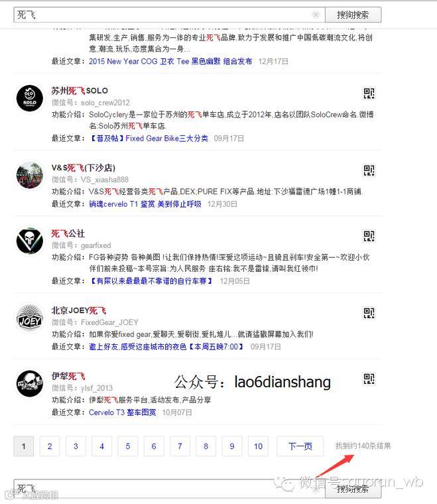The width and height of the screenshot is (437, 504).
Task: Open the 死飞公社 account title
Action: (x=68, y=233)
